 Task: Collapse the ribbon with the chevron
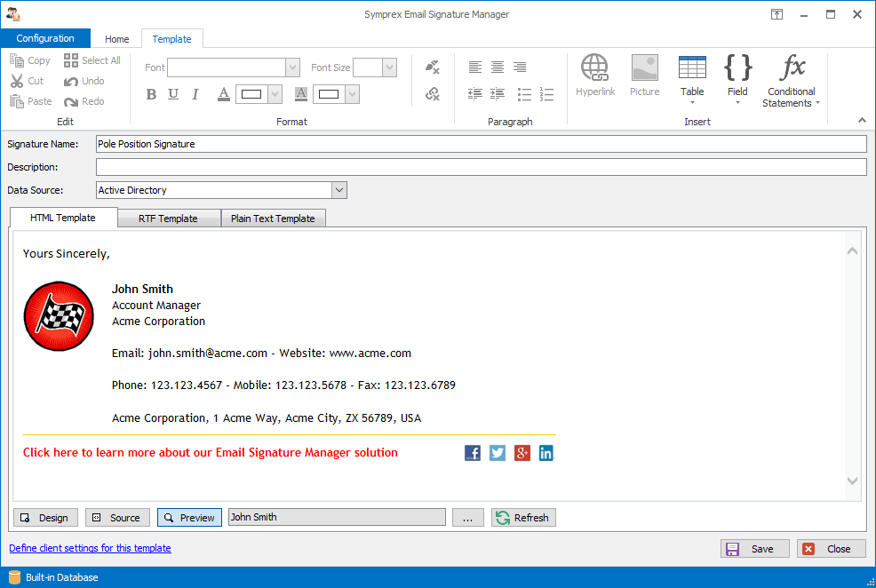[x=862, y=120]
